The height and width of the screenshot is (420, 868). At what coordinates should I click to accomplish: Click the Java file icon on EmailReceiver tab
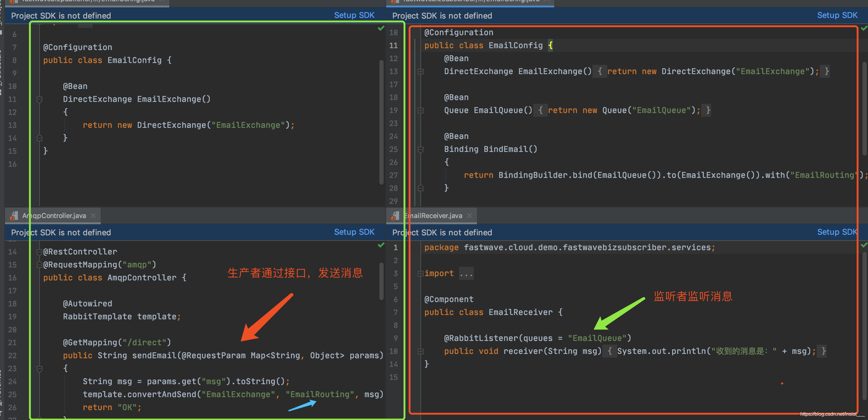point(395,216)
